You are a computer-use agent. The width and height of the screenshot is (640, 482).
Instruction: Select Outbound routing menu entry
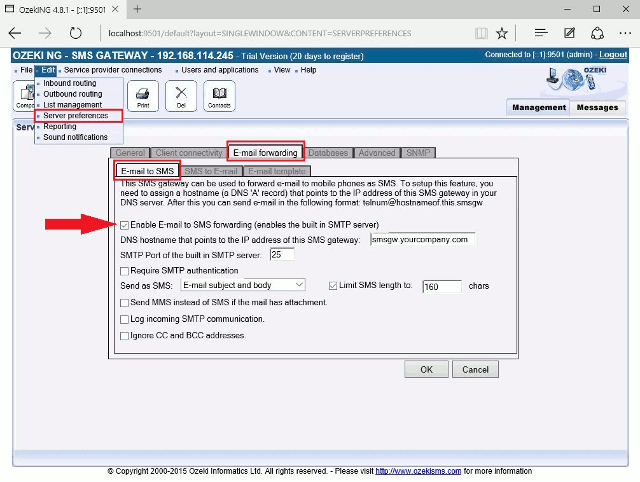[x=73, y=94]
